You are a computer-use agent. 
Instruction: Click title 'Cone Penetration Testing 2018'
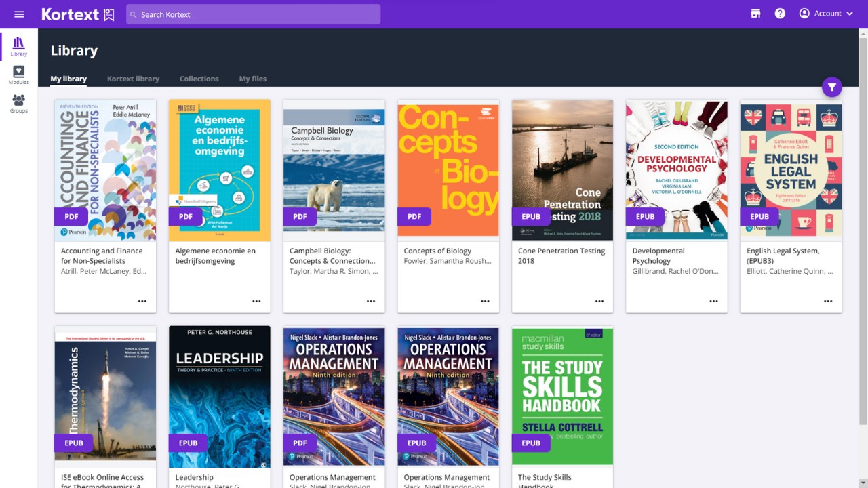tap(561, 256)
